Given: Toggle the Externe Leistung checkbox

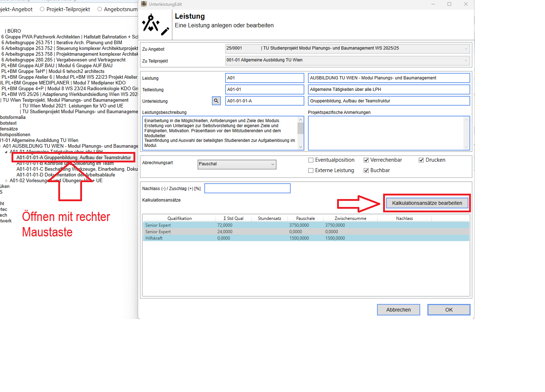Looking at the screenshot, I should point(311,171).
